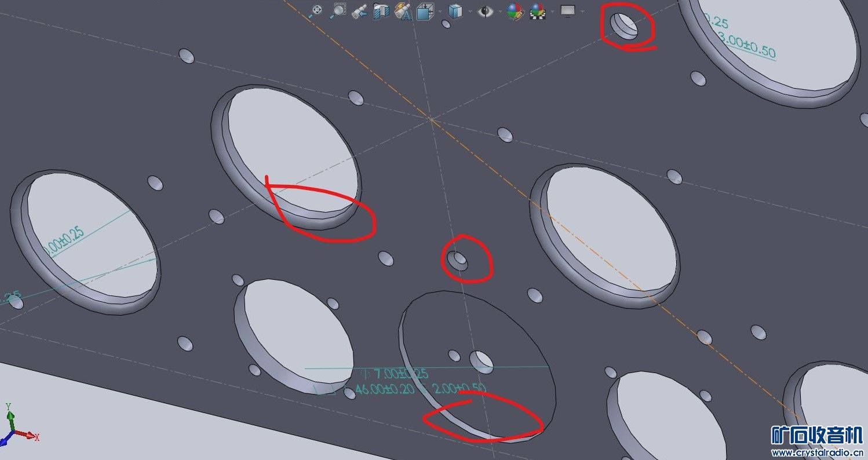Viewport: 868px width, 460px height.
Task: Open the Edit Appearance color ball
Action: (515, 10)
